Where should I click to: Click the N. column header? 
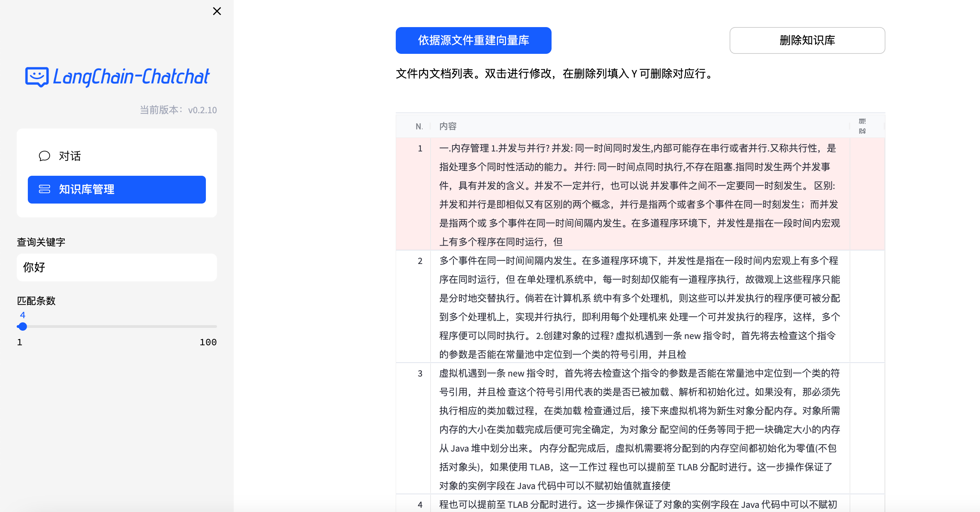(419, 126)
